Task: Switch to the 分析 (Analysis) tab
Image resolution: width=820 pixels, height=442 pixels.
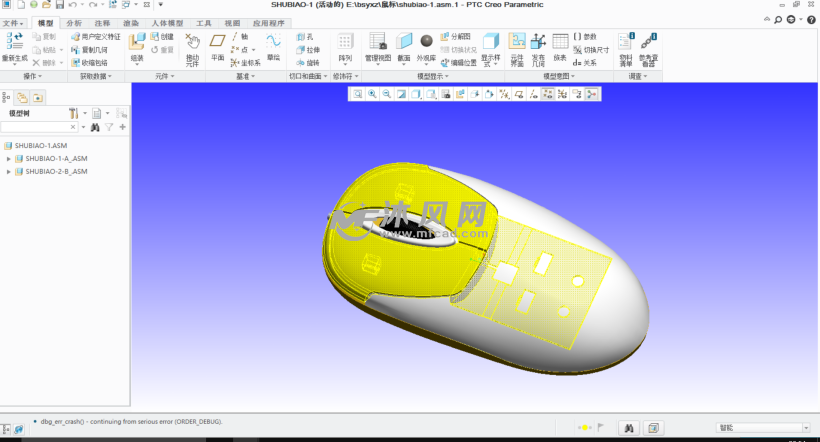Action: [74, 23]
